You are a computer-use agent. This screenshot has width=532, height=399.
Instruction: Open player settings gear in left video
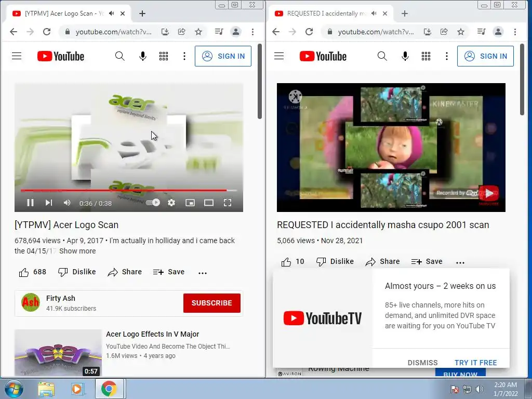[171, 203]
